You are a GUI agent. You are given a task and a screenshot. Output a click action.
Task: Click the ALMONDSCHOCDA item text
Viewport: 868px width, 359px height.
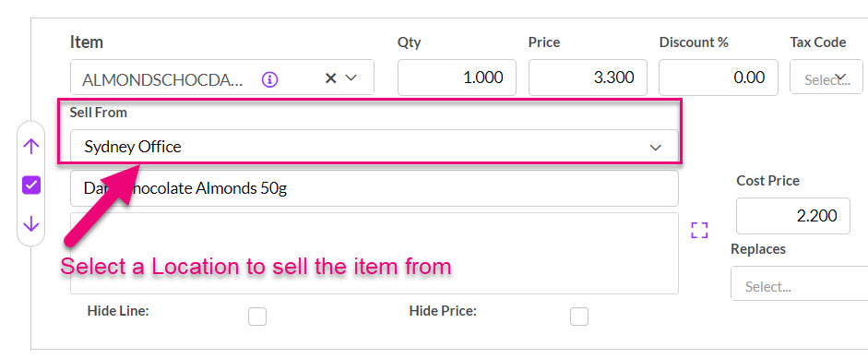tap(162, 79)
